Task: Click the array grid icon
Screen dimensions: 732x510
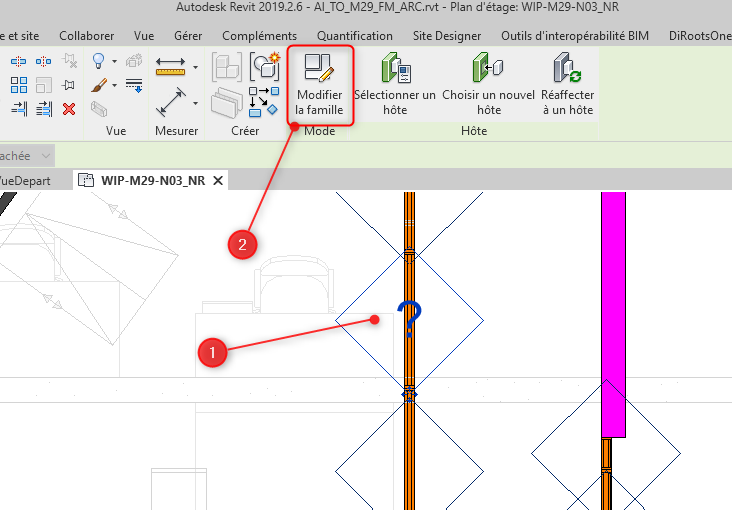Action: tap(19, 85)
